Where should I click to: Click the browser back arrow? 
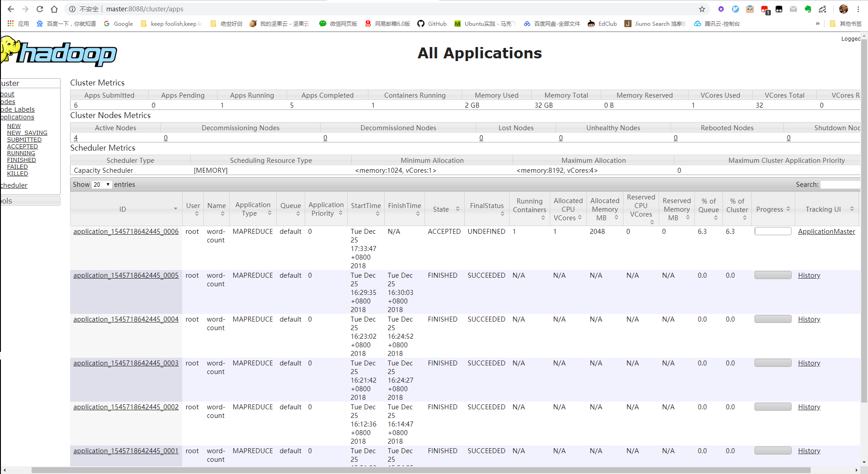coord(11,9)
